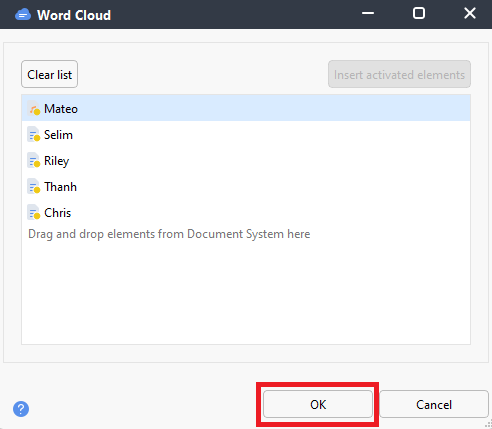Screen dimensions: 492x429
Task: Click the Word Cloud app icon in title bar
Action: point(23,15)
